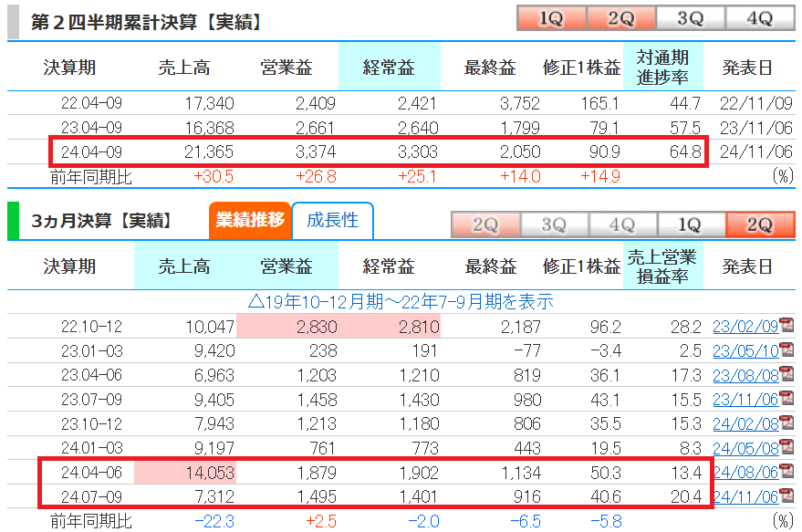
Task: Select the highlighted 2Q button in 3ヵ月決算
Action: tap(760, 224)
